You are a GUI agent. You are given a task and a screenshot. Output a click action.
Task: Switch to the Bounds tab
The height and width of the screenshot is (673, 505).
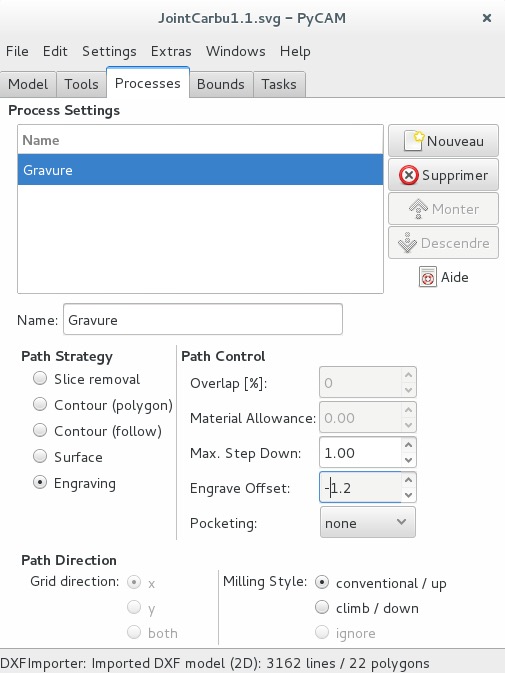click(x=221, y=84)
